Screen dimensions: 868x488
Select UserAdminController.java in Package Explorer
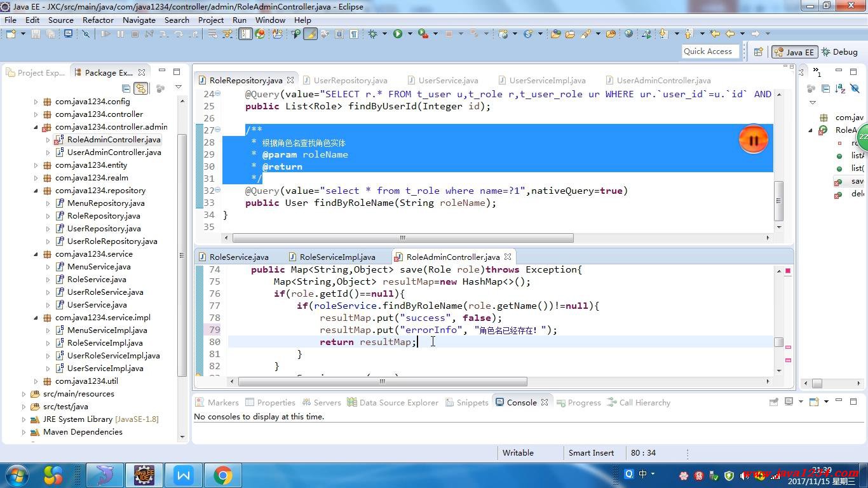[114, 152]
